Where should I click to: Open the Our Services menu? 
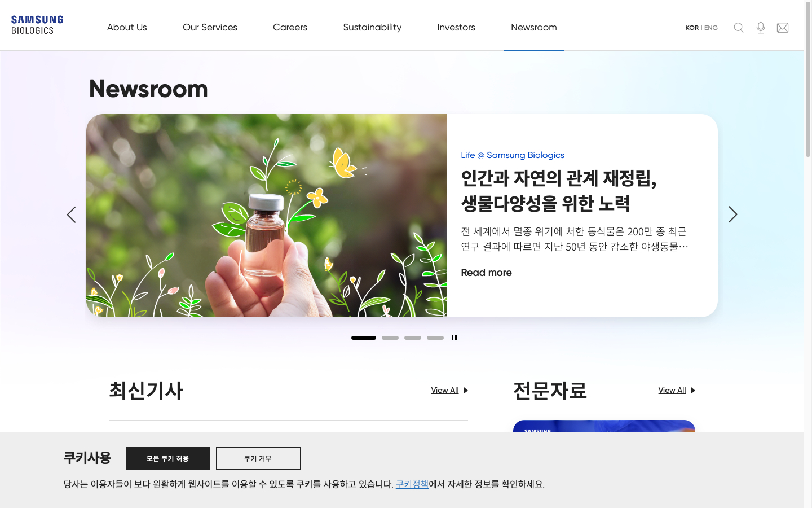[210, 27]
